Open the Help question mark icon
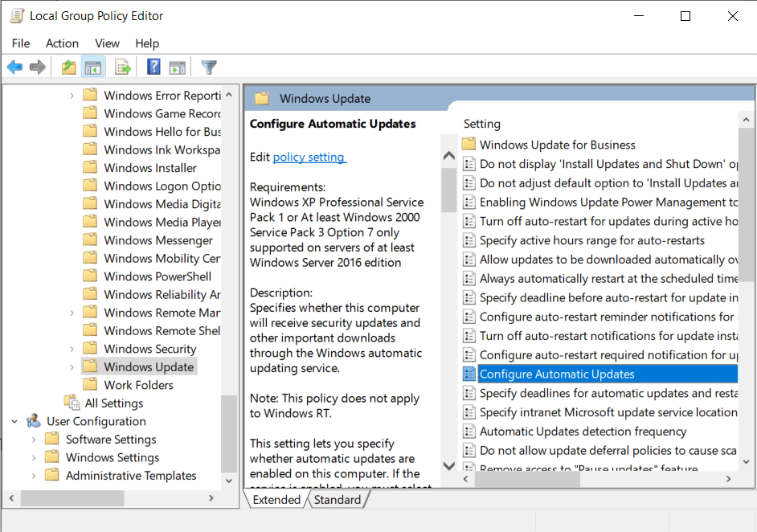 coord(153,67)
